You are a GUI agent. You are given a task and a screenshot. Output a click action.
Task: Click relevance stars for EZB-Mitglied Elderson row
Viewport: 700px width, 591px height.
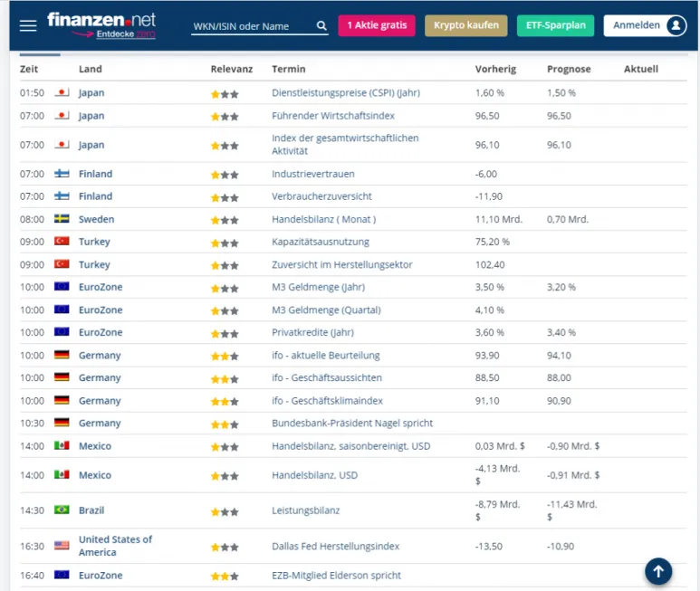click(x=225, y=577)
